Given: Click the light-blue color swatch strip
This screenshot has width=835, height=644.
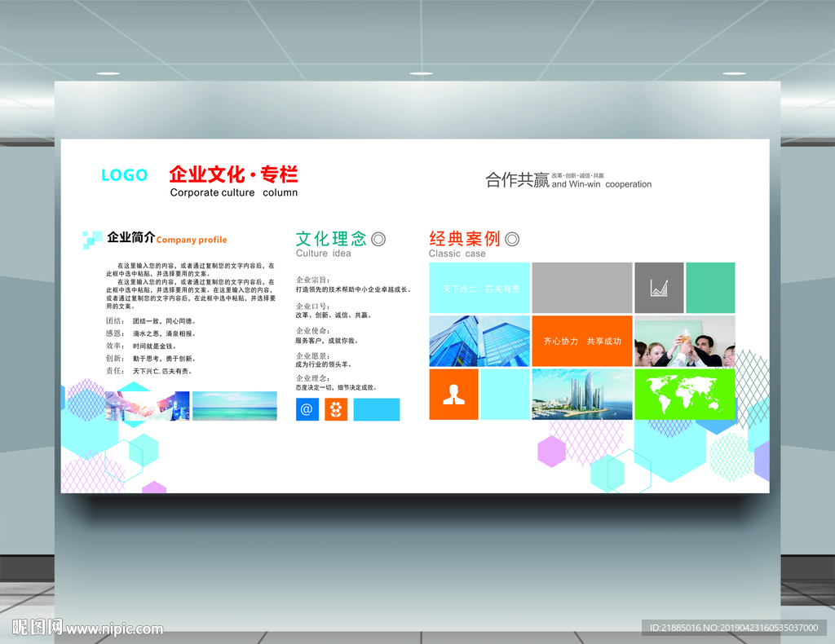Looking at the screenshot, I should click(x=375, y=409).
